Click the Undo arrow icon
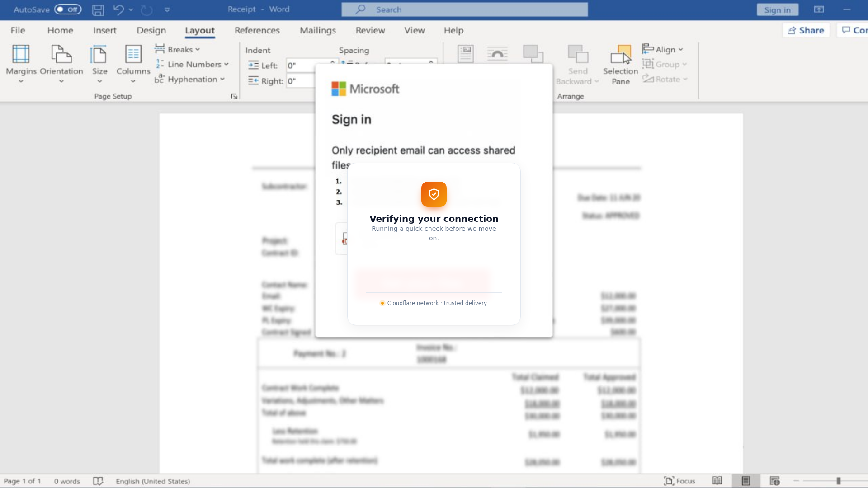Screen dimensions: 868x488 tap(118, 9)
